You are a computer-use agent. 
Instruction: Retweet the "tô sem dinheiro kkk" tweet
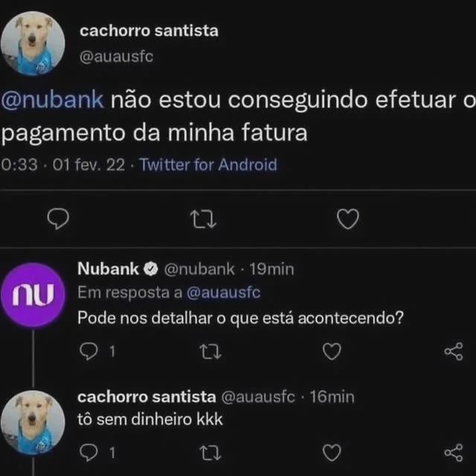pos(213,452)
